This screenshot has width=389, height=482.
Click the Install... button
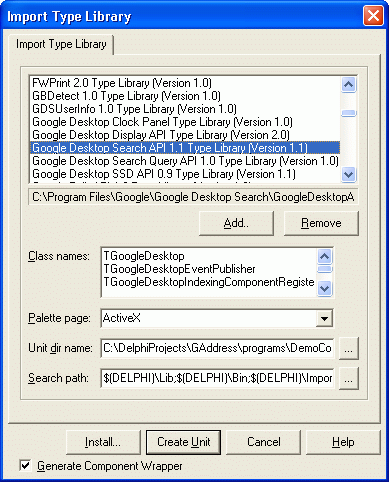pyautogui.click(x=103, y=442)
